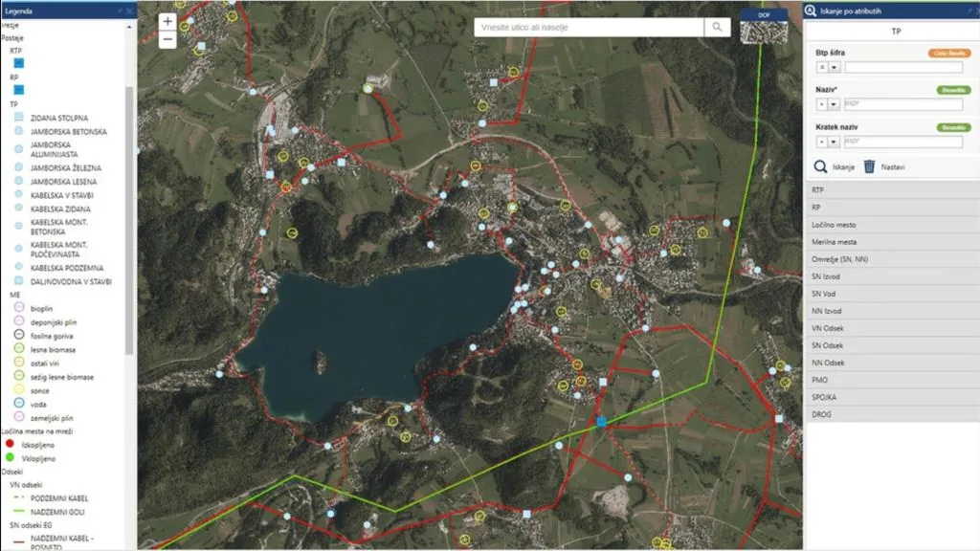Click the green Naziv type badge
This screenshot has width=980, height=551.
click(x=954, y=90)
